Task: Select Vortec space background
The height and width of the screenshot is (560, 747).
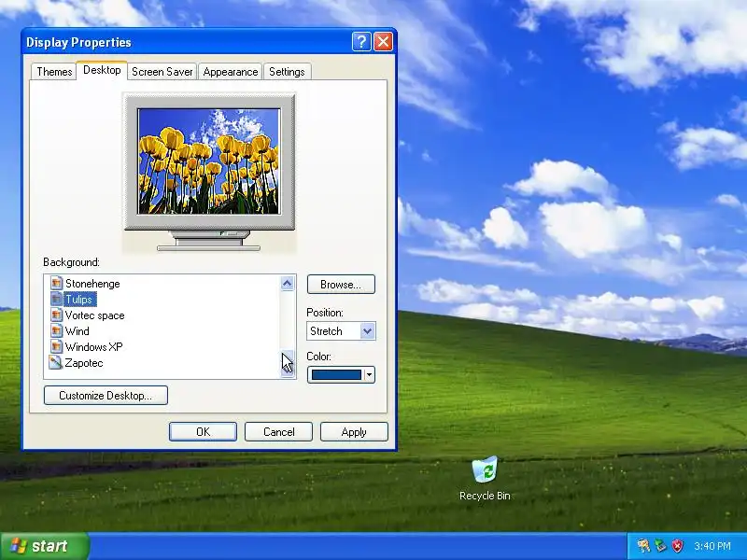Action: [x=95, y=315]
